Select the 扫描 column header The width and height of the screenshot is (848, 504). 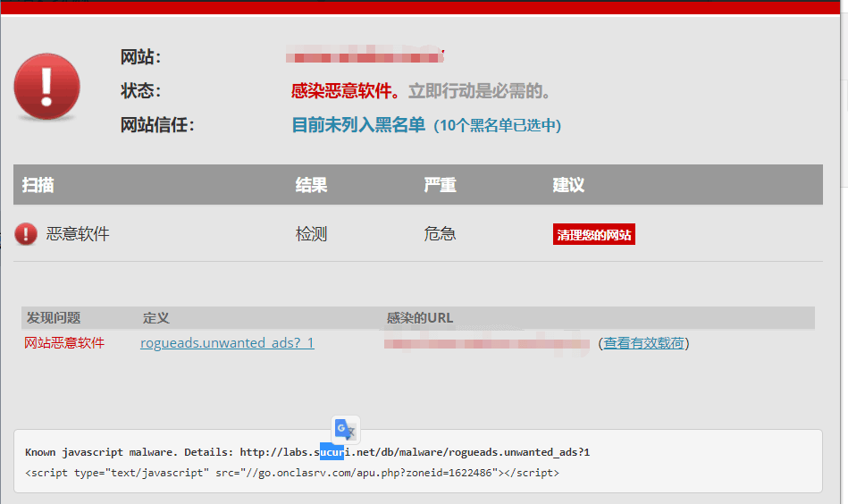coord(38,185)
